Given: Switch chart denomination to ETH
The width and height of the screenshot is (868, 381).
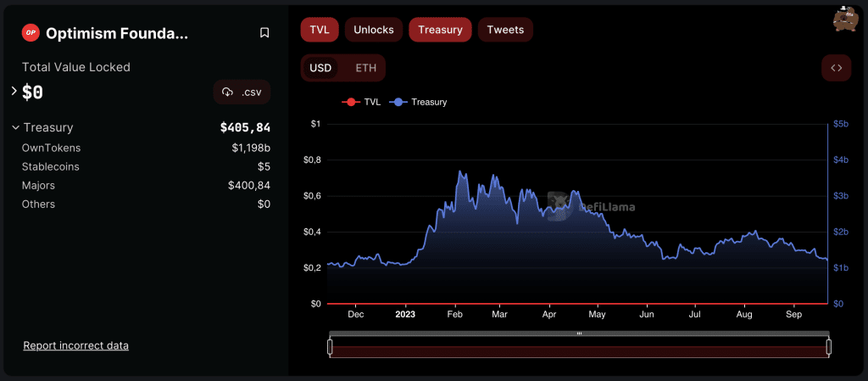Looking at the screenshot, I should coord(366,68).
